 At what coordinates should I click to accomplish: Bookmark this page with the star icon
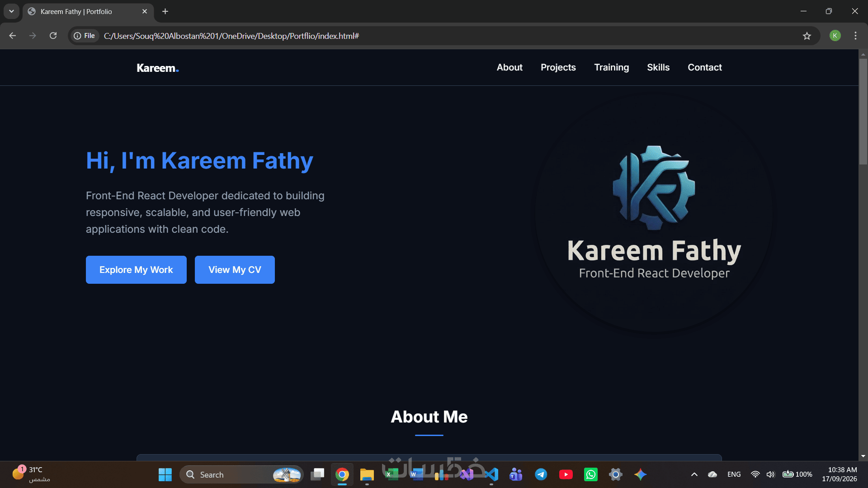[x=807, y=36]
